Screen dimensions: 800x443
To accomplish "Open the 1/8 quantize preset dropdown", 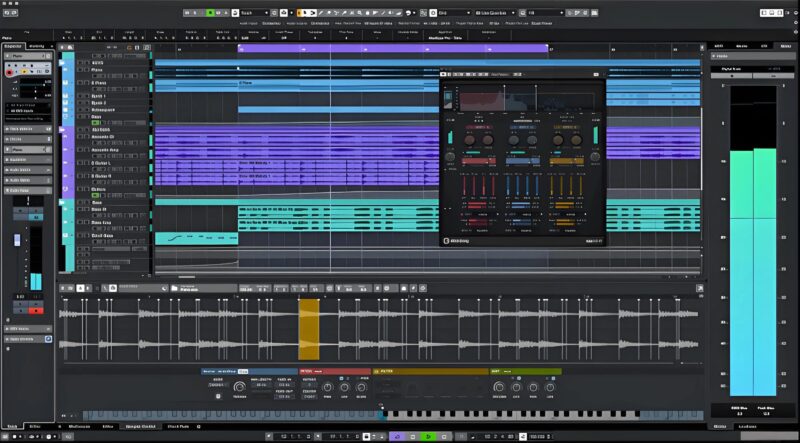I will (544, 13).
